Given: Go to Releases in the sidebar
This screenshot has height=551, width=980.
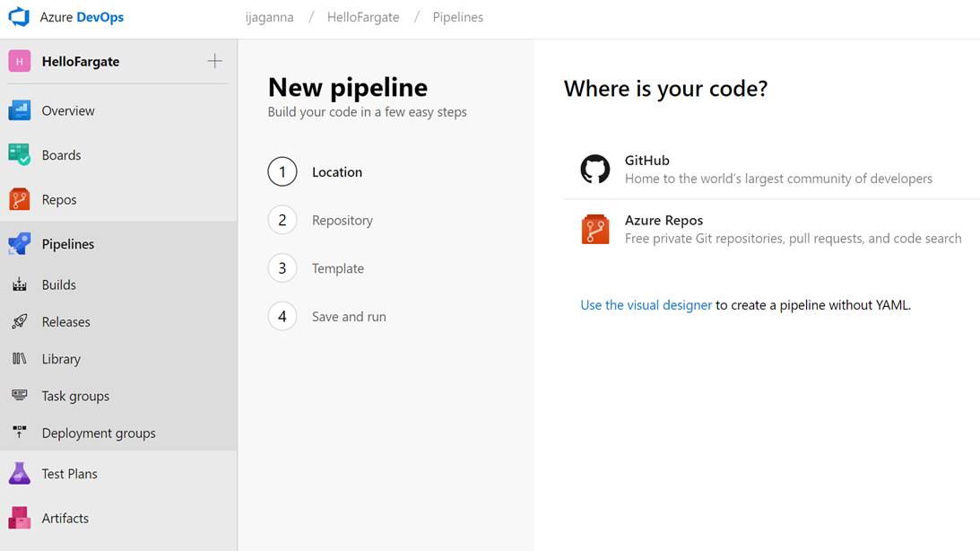Looking at the screenshot, I should pyautogui.click(x=65, y=321).
